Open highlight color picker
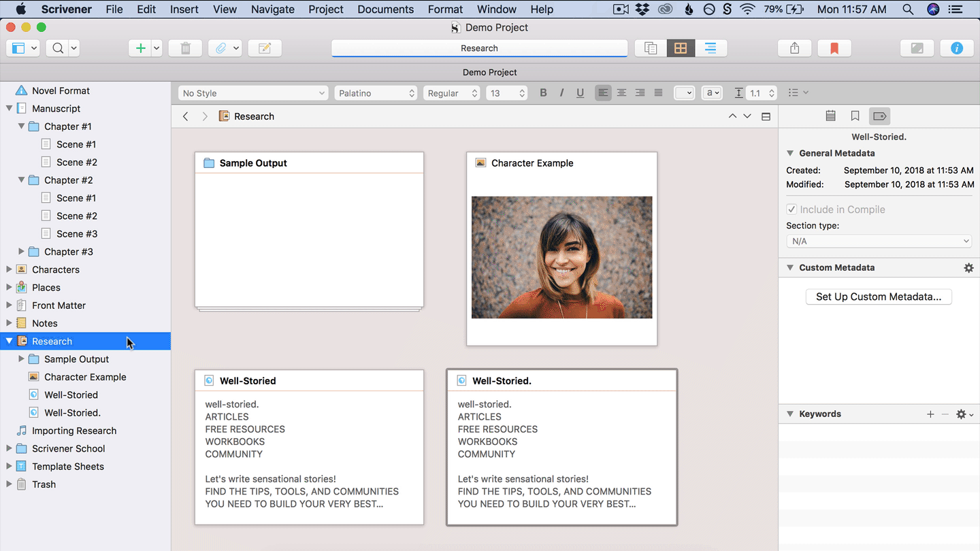The width and height of the screenshot is (980, 551). [x=712, y=93]
